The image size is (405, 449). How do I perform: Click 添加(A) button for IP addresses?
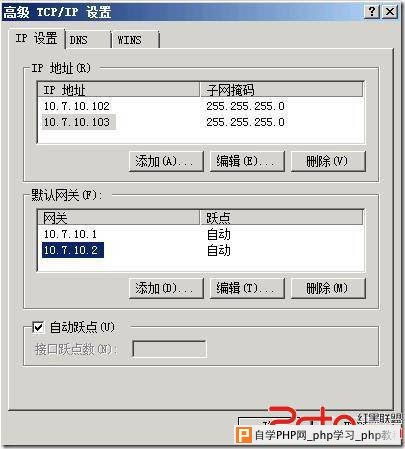(166, 161)
